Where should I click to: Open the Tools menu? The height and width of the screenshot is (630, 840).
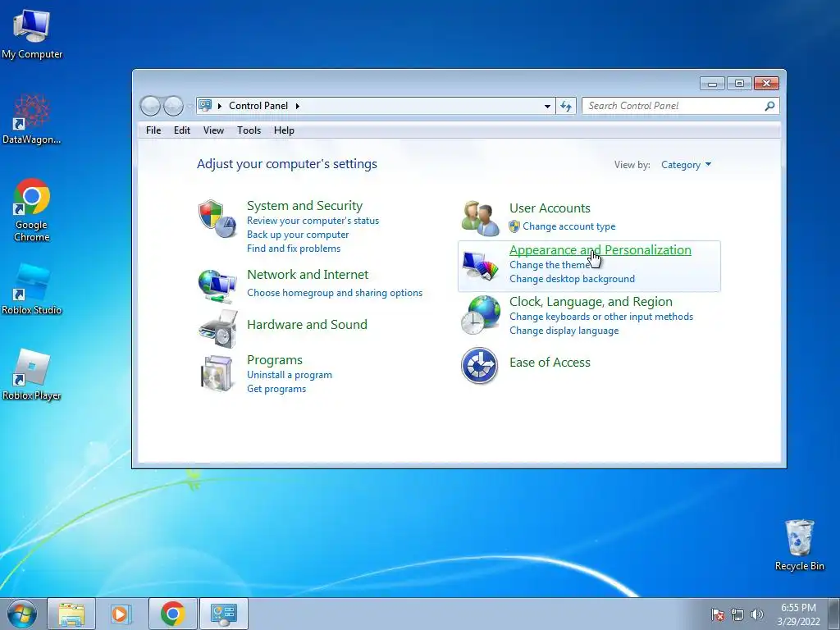click(249, 130)
